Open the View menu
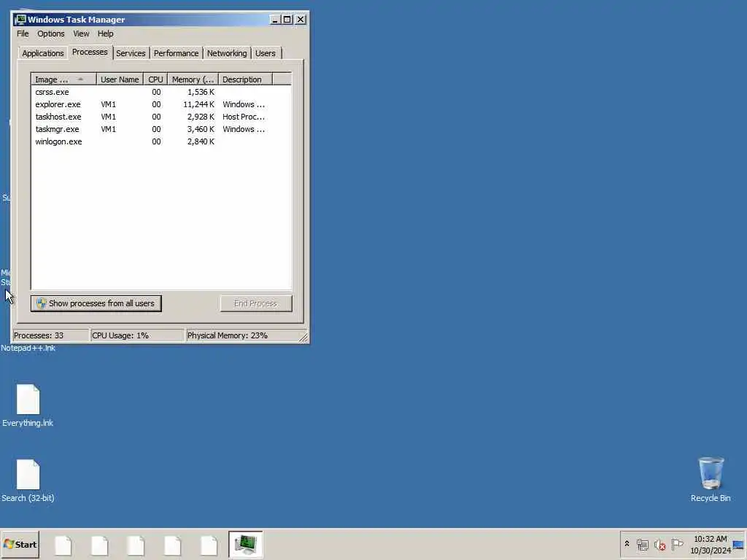The height and width of the screenshot is (560, 747). pyautogui.click(x=81, y=34)
